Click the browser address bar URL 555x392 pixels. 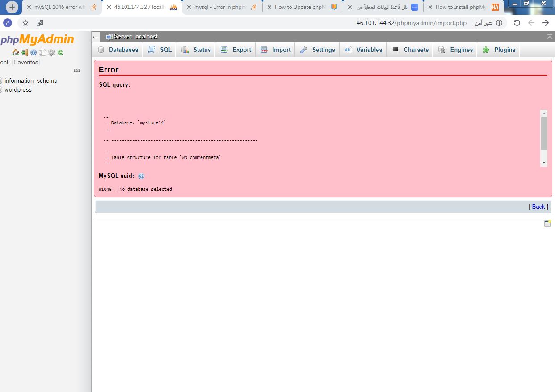pos(411,23)
